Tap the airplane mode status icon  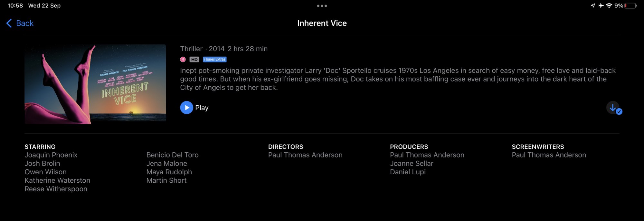[601, 5]
